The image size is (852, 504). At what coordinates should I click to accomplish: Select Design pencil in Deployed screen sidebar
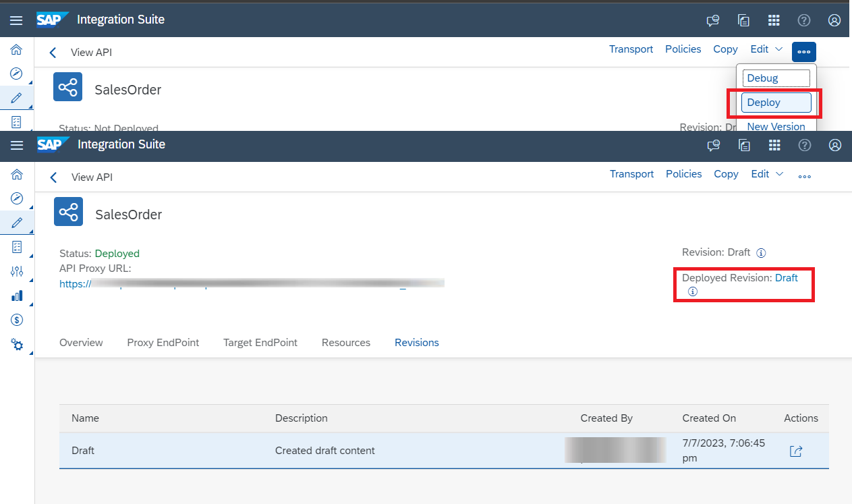(x=17, y=222)
